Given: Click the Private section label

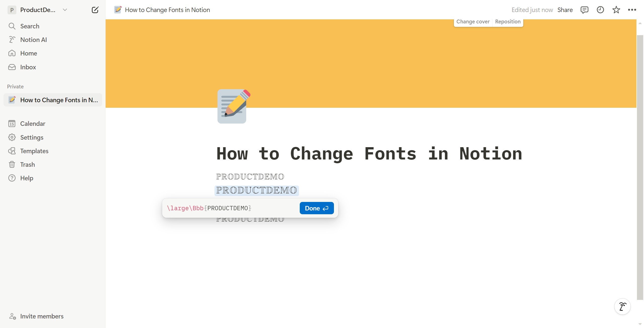Looking at the screenshot, I should pos(15,87).
